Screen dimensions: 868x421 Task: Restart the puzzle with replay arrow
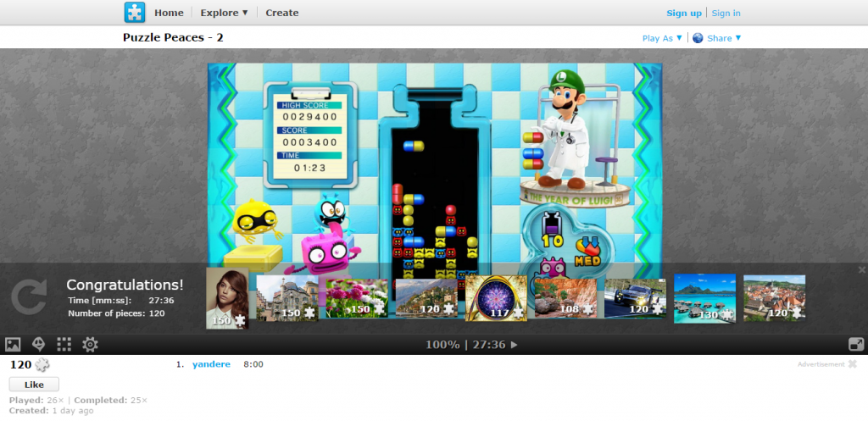(30, 297)
